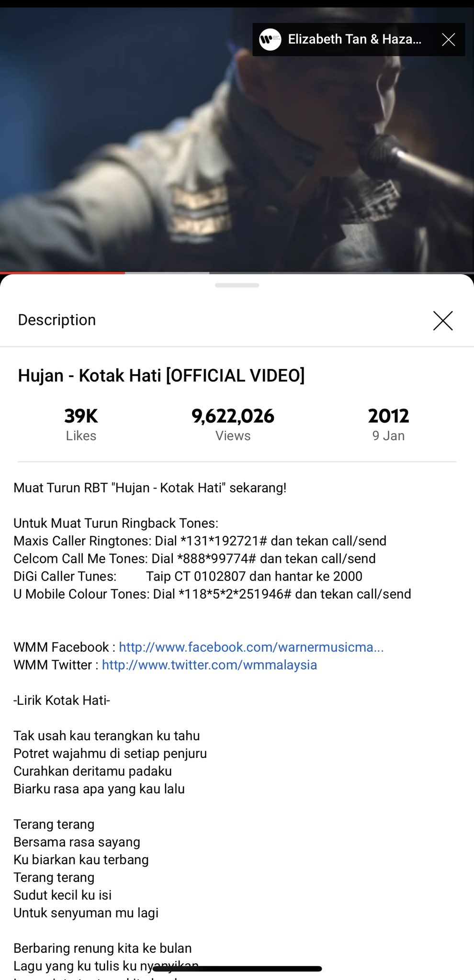
Task: Tap the video title Hujan - Kotak Hati
Action: [x=161, y=376]
